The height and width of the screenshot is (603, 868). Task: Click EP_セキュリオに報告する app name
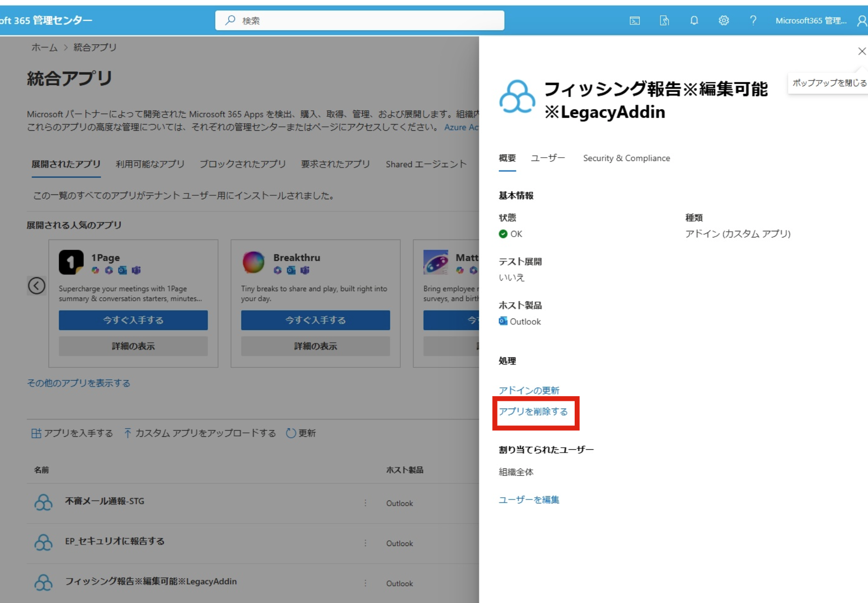pyautogui.click(x=115, y=541)
